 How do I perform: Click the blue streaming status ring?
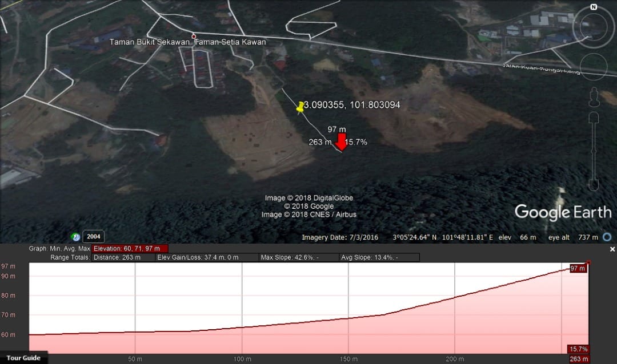point(607,237)
